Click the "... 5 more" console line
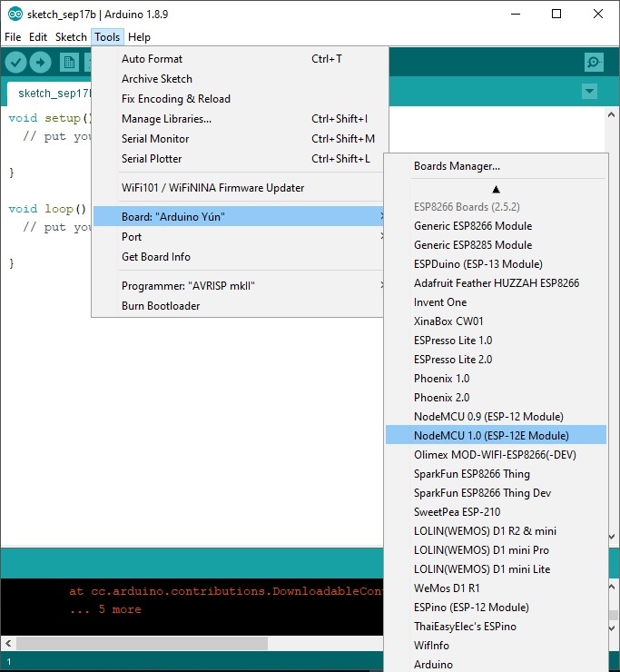620x672 pixels. (x=105, y=609)
